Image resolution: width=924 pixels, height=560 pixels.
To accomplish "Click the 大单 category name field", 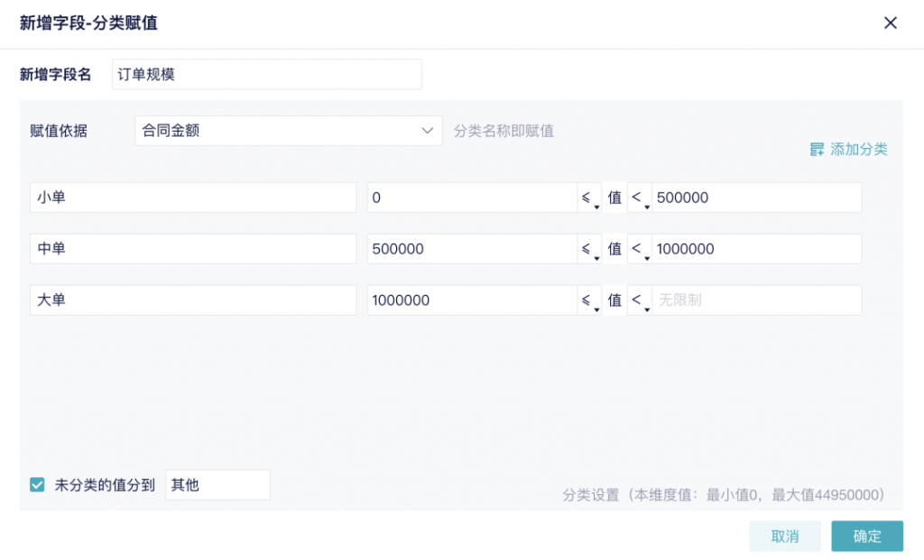I will [x=193, y=300].
